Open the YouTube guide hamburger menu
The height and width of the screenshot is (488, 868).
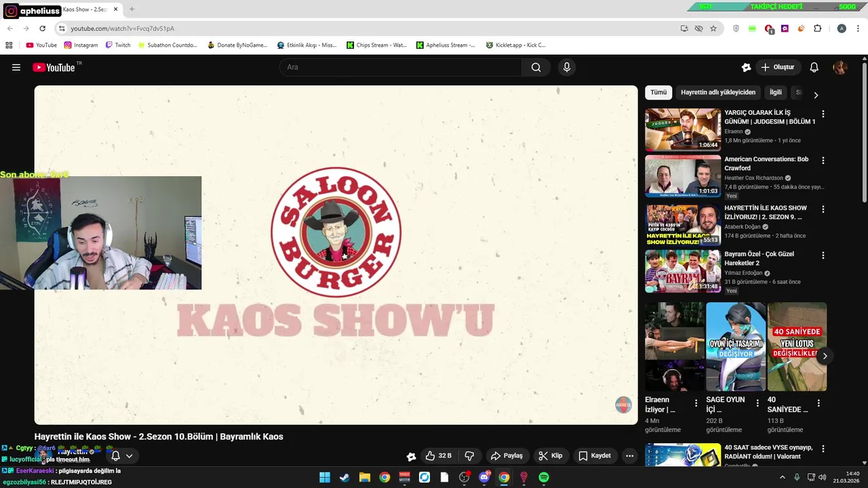pyautogui.click(x=16, y=67)
